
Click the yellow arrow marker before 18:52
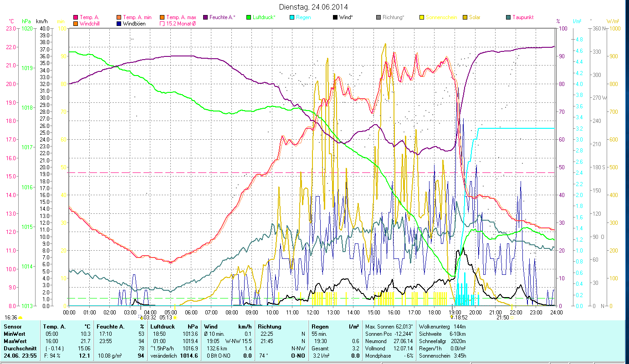451,317
